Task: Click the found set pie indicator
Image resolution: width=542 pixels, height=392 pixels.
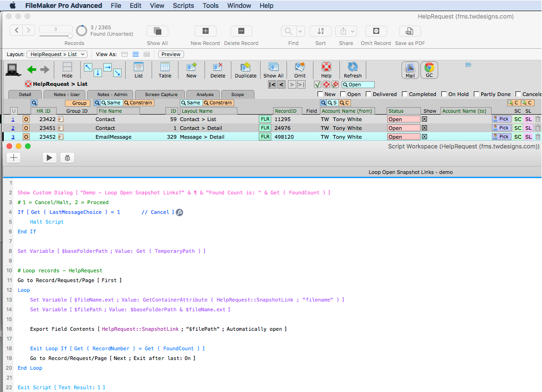Action: (82, 31)
